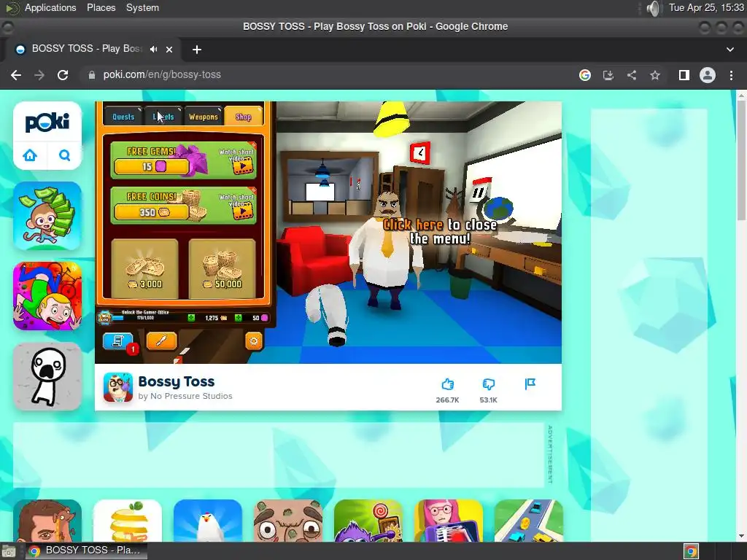View site information lock icon
Image resolution: width=747 pixels, height=560 pixels.
coord(91,75)
